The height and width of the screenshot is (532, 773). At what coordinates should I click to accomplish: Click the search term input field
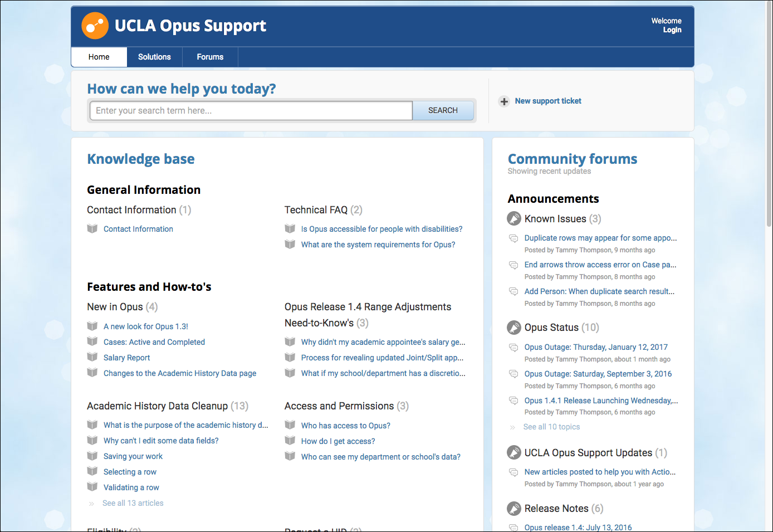(x=251, y=110)
